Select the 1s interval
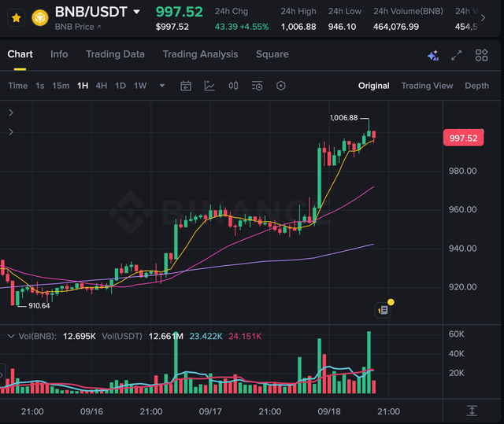Image resolution: width=504 pixels, height=424 pixels. 40,86
